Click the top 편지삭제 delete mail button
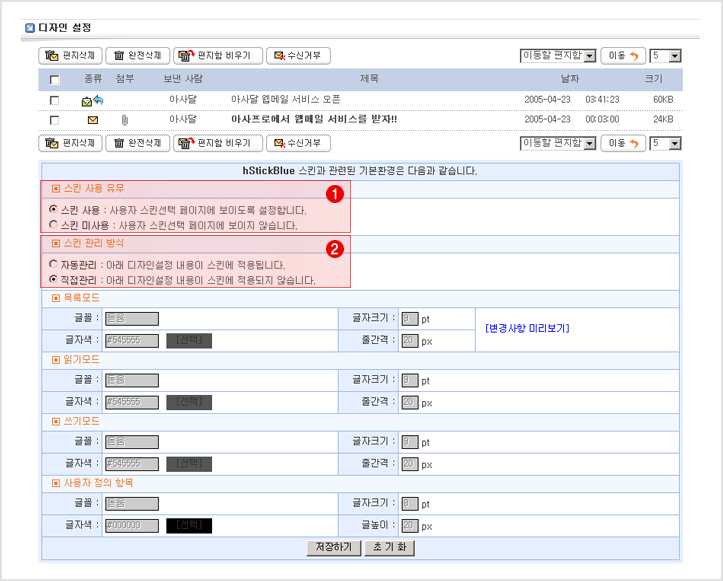This screenshot has width=723, height=581. pos(70,56)
